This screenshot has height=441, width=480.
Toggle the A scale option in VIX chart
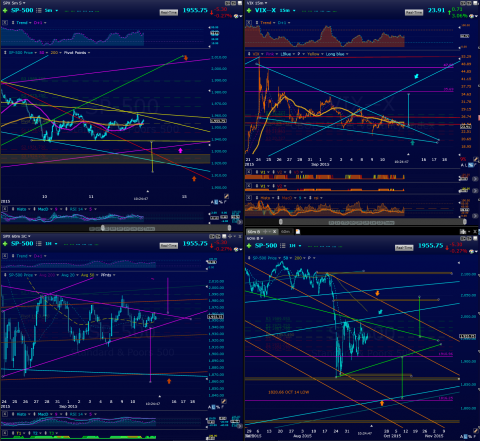pos(462,165)
